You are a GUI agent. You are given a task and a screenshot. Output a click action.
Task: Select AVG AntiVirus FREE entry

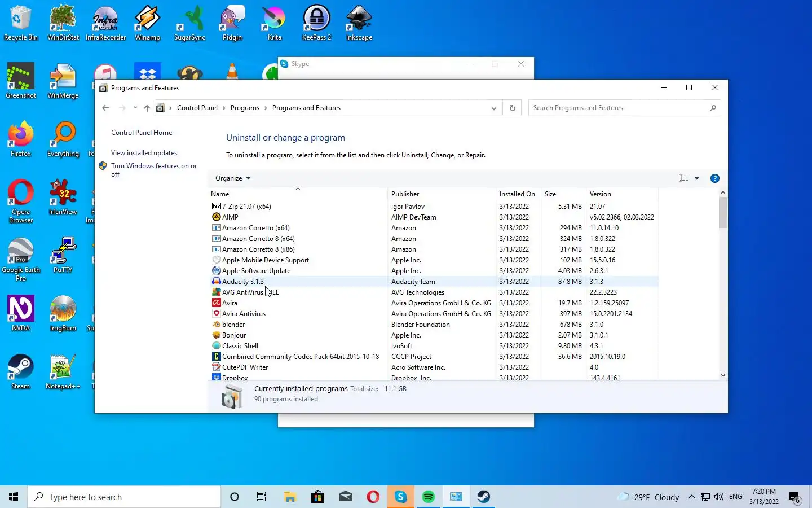[434, 292]
